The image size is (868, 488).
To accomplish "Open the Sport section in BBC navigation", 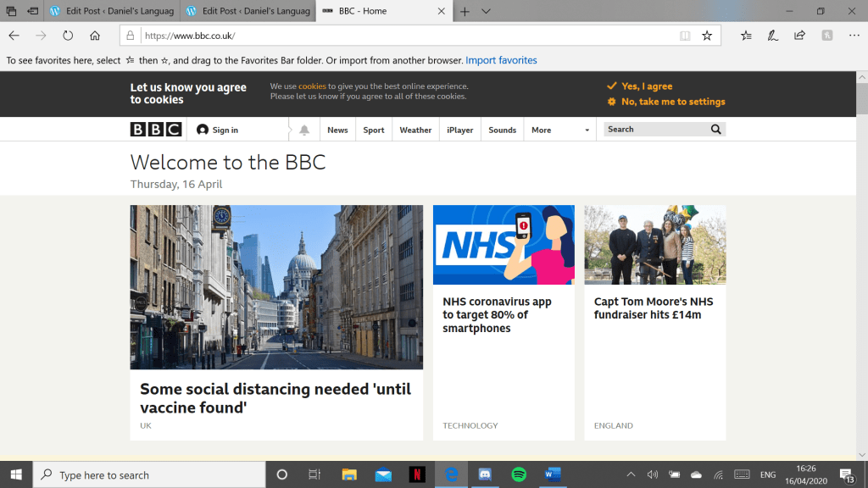I will coord(374,130).
